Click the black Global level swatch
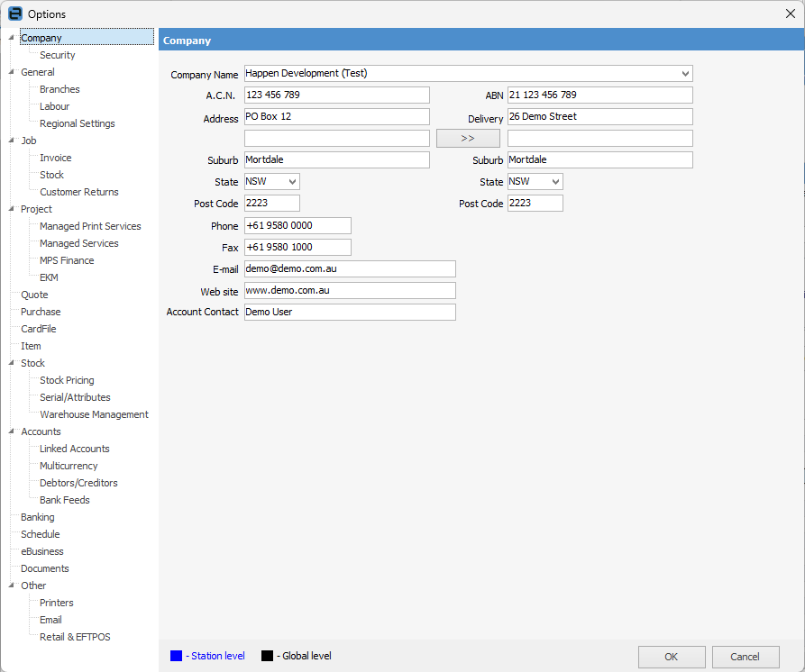 tap(267, 656)
